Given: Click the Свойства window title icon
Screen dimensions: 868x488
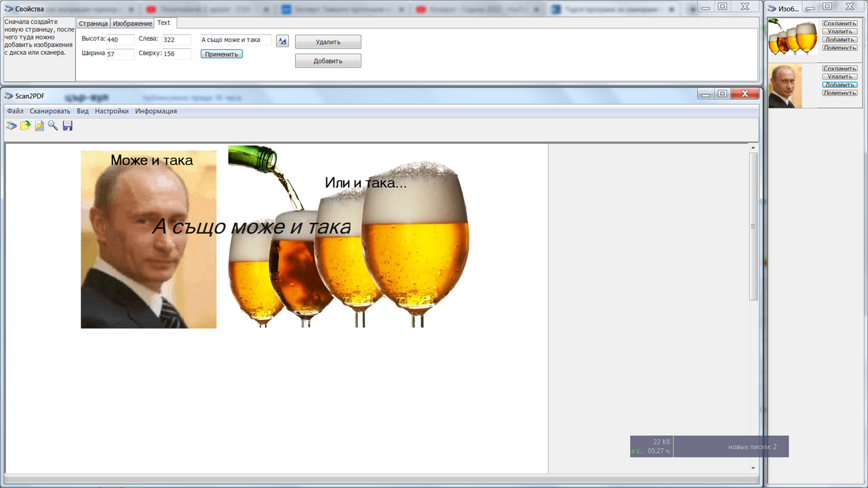Looking at the screenshot, I should coord(9,9).
